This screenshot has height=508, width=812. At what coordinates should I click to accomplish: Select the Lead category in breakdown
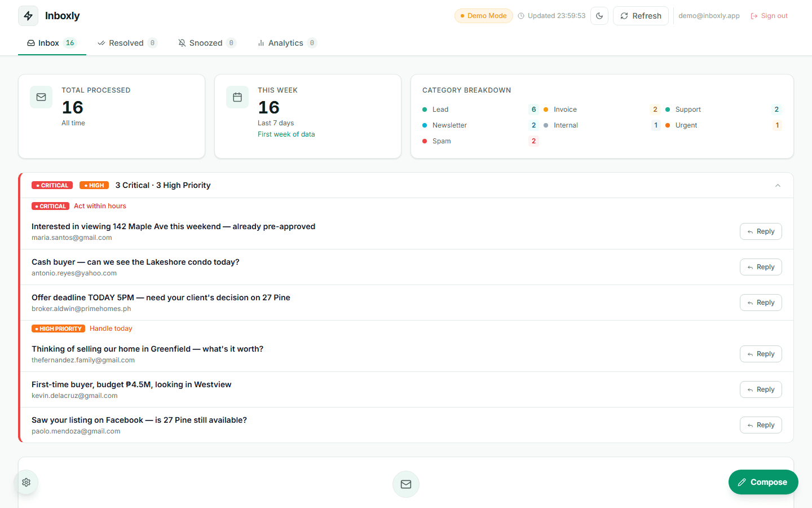pyautogui.click(x=480, y=110)
